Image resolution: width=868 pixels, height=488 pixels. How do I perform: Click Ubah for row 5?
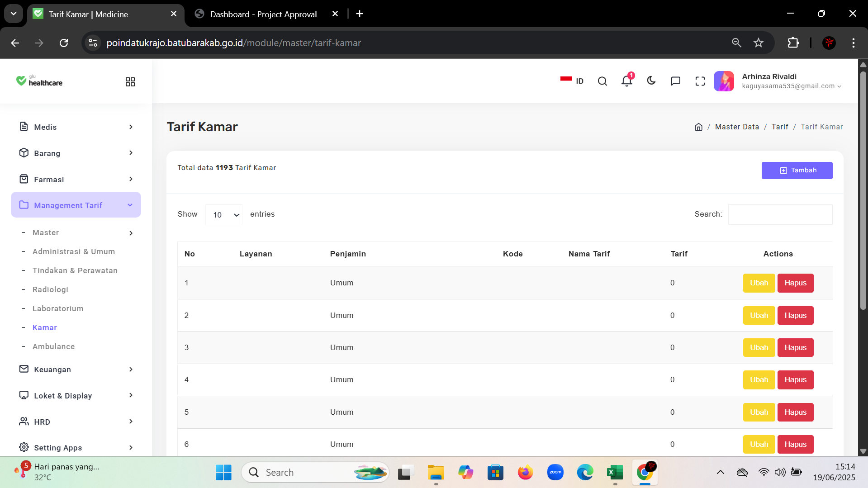click(759, 412)
